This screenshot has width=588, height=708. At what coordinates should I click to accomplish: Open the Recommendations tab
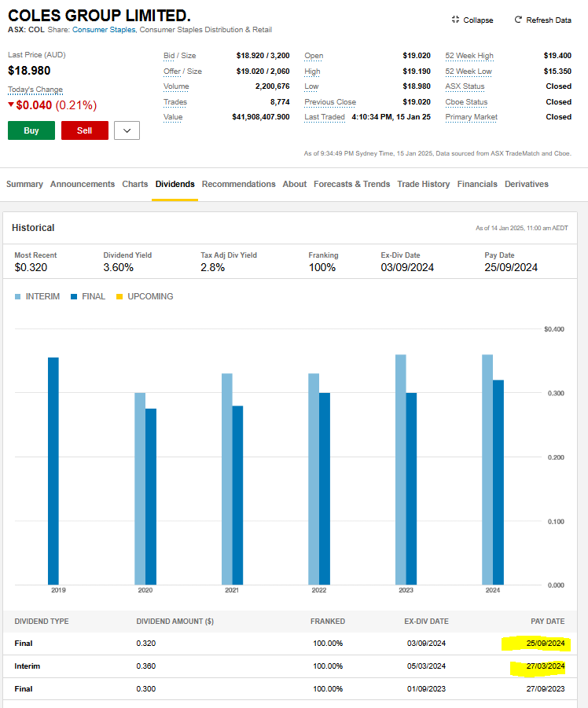tap(238, 184)
